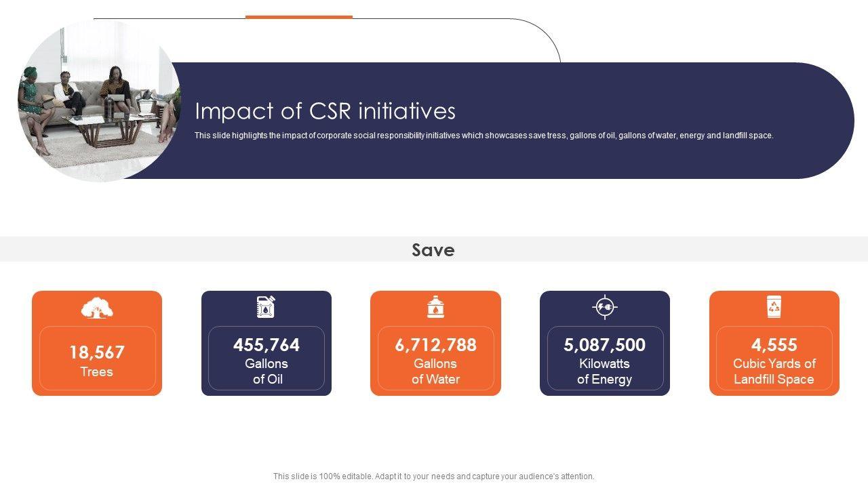This screenshot has width=868, height=488.
Task: Click the oil canister icon
Action: 266,307
